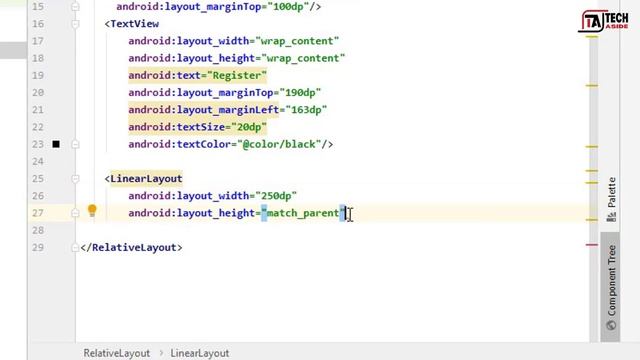Click the <TextView tag on line 16
640x360 pixels.
click(131, 24)
